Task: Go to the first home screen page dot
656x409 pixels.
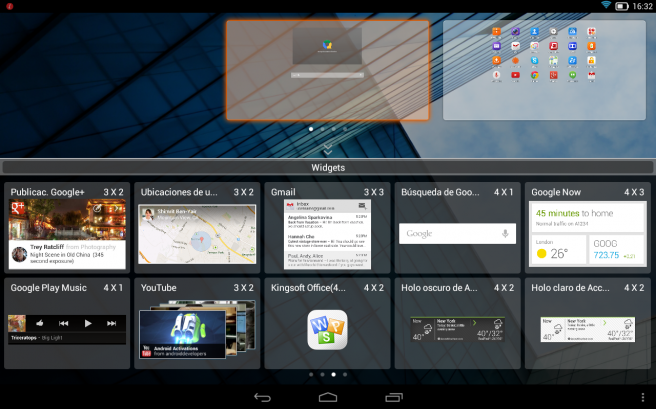Action: coord(311,129)
